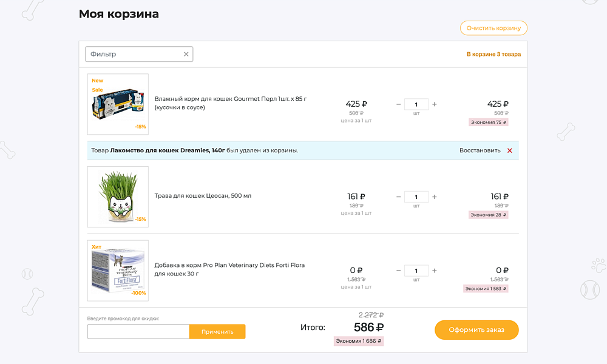Screen dimensions: 607x364
Task: Select the quantity field for cat grass
Action: 416,197
